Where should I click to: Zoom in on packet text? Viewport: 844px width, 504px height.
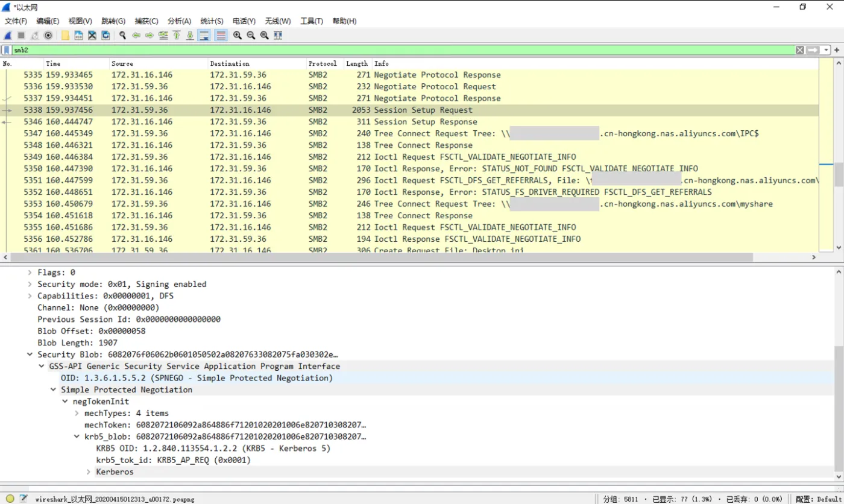coord(238,36)
